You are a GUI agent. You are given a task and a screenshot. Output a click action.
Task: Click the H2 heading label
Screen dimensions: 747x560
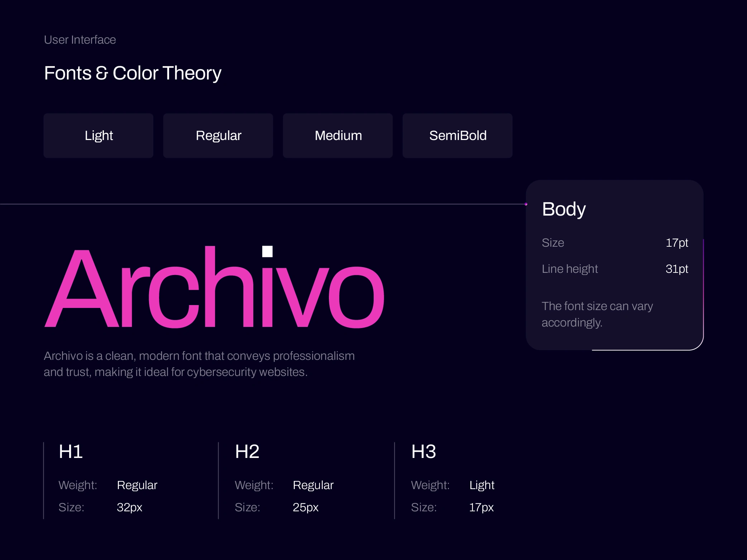pos(247,452)
